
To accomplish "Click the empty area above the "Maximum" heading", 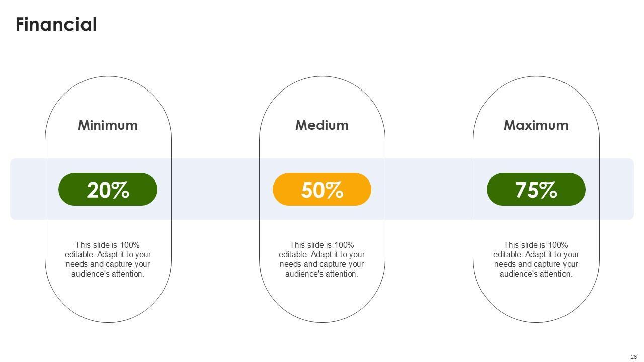I will (x=536, y=98).
